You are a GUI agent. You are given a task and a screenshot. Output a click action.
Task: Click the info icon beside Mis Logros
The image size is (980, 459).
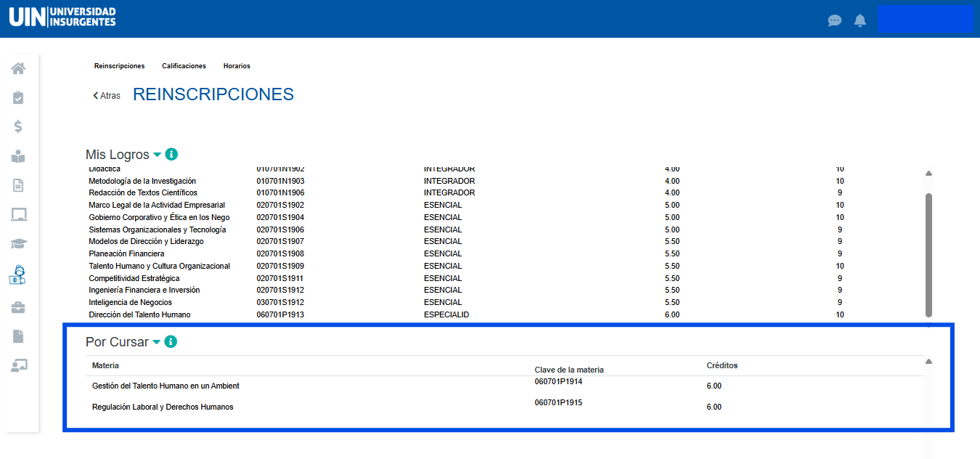pos(171,155)
